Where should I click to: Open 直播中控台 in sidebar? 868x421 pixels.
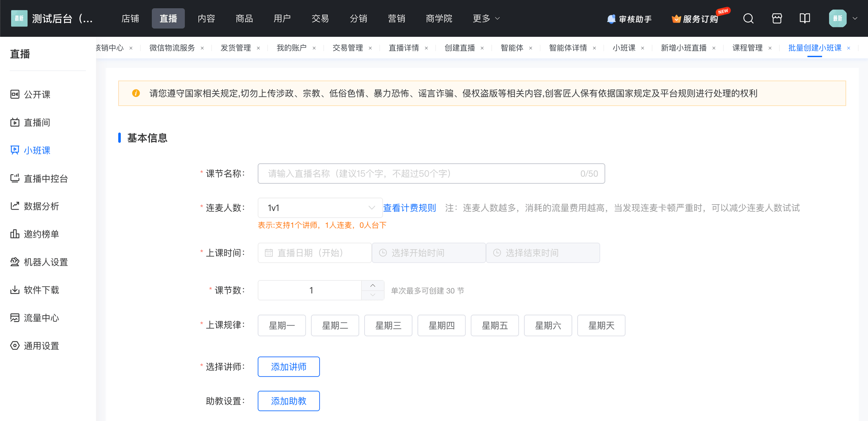tap(39, 178)
